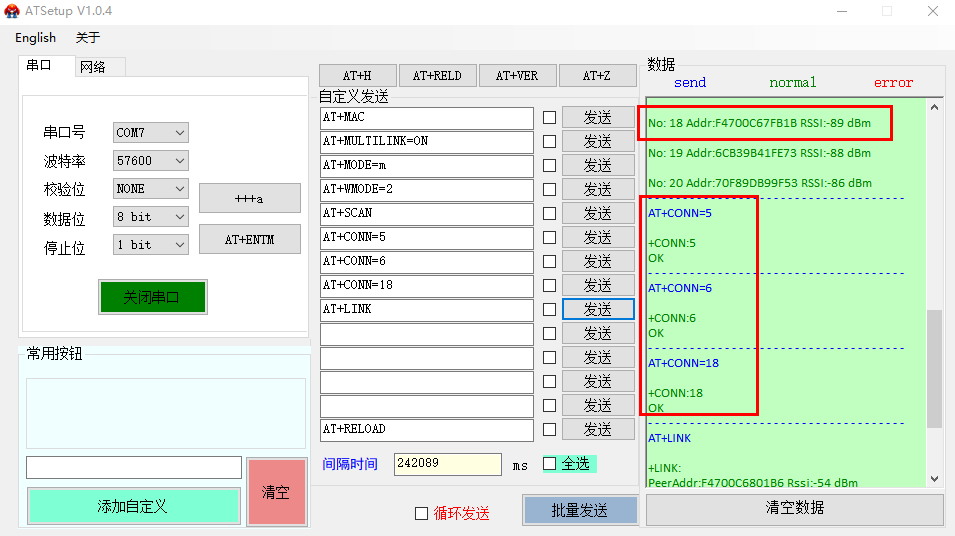Open the English language menu
Image resolution: width=955 pixels, height=536 pixels.
35,38
